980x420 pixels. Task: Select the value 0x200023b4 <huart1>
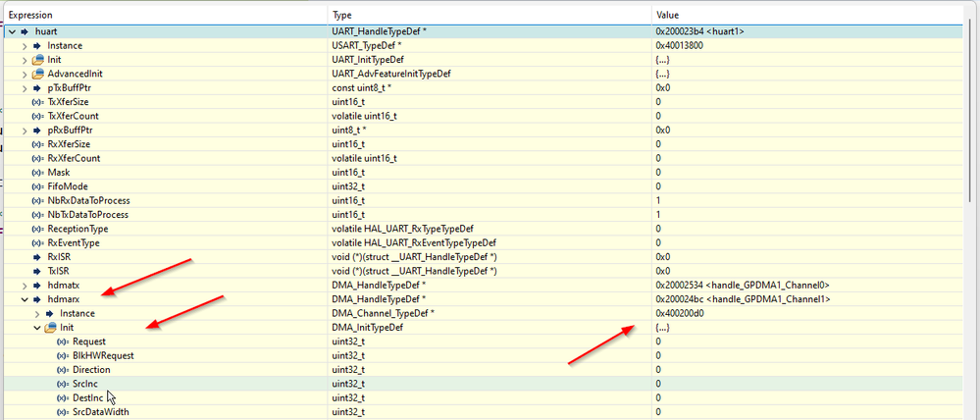tap(699, 31)
